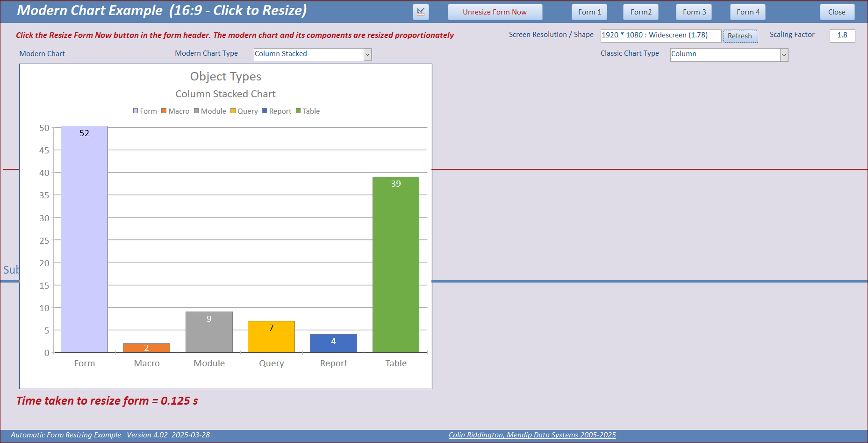Open Form 4
868x443 pixels.
tap(748, 12)
